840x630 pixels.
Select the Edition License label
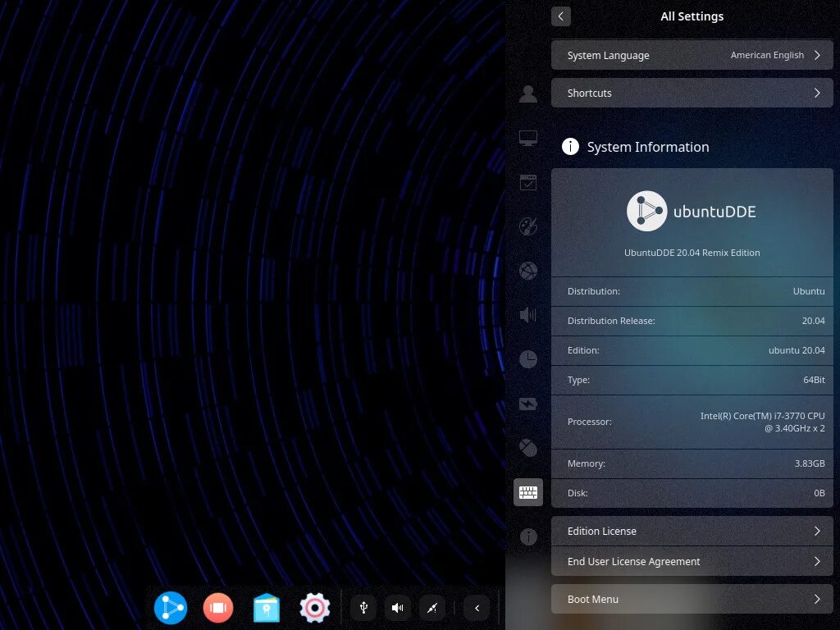tap(601, 531)
